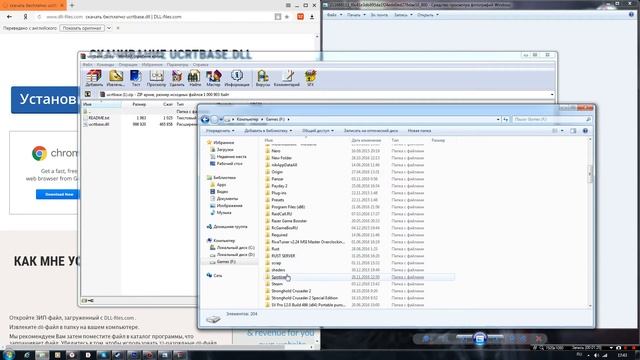The height and width of the screenshot is (360, 640).
Task: Open the Burn (Запись) menu in Photo Viewer
Action: [403, 15]
